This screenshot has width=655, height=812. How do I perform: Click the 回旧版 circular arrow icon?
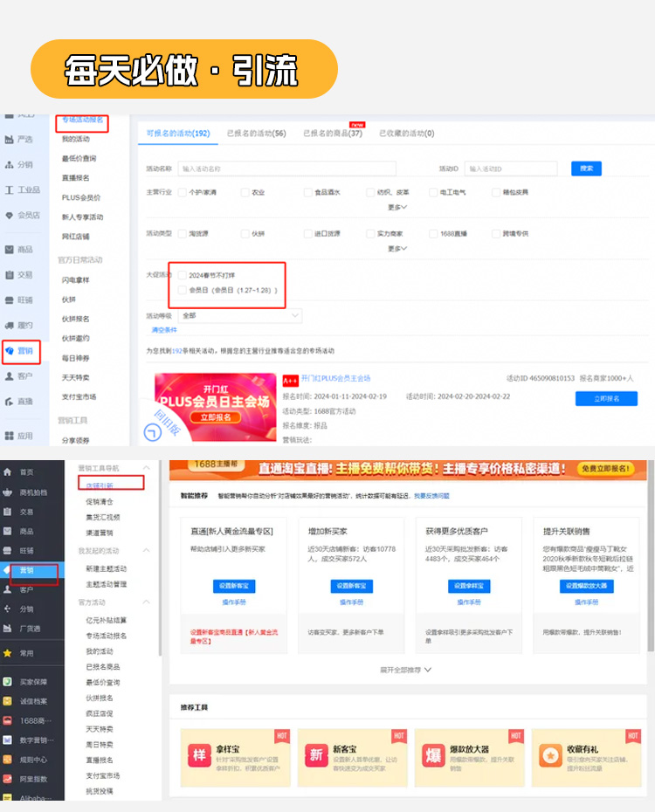pos(152,432)
